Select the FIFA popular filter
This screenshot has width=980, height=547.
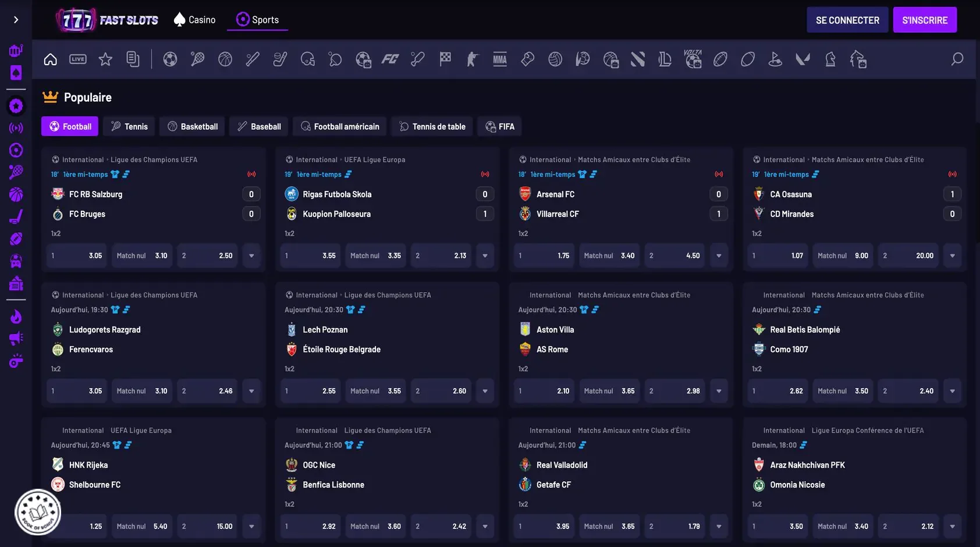(499, 126)
